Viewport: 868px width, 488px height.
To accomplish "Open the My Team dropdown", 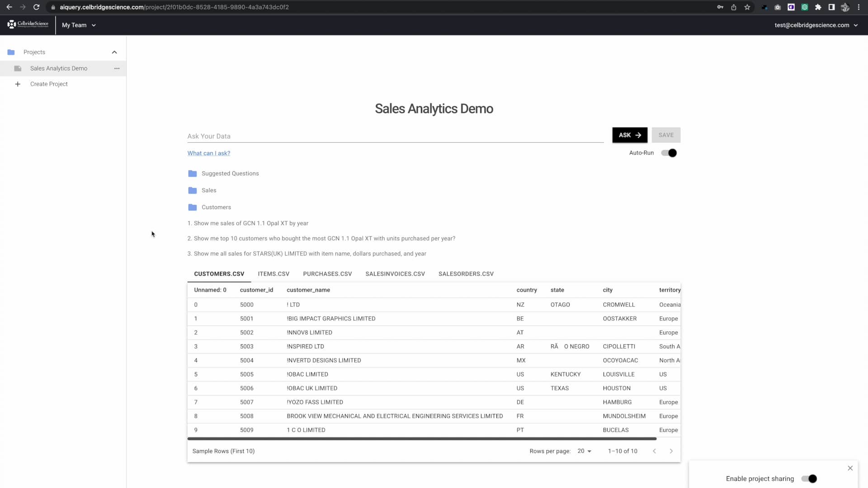I will coord(79,25).
